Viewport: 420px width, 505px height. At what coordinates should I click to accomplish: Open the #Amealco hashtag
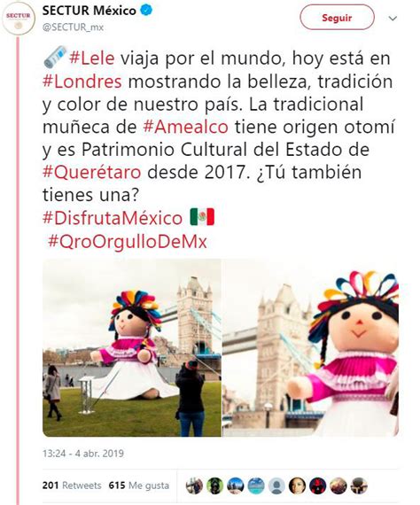(x=185, y=127)
